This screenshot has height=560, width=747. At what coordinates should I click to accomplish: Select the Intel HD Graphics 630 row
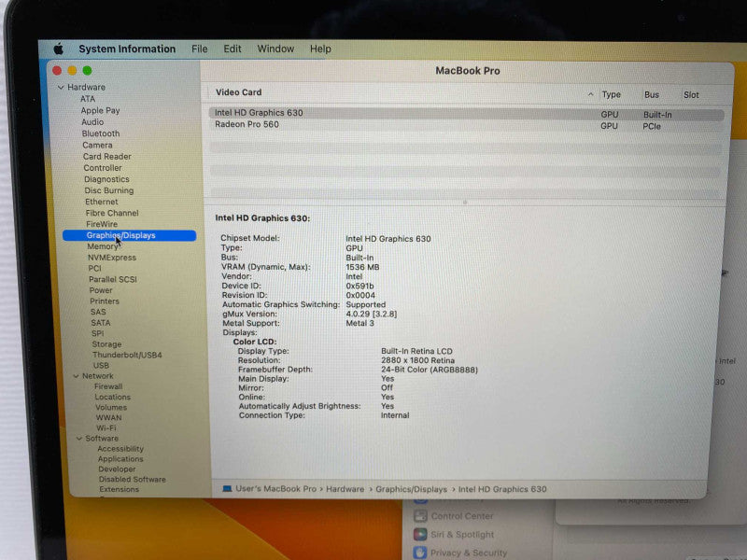click(466, 113)
